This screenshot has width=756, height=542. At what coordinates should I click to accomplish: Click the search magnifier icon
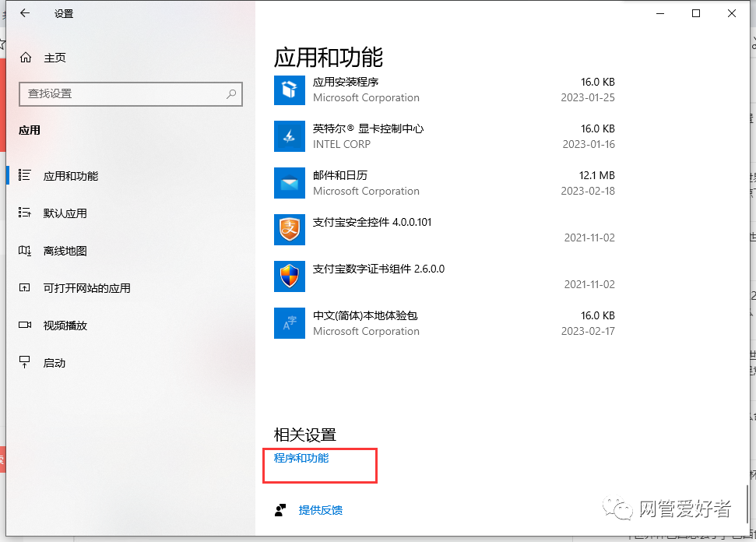(231, 93)
